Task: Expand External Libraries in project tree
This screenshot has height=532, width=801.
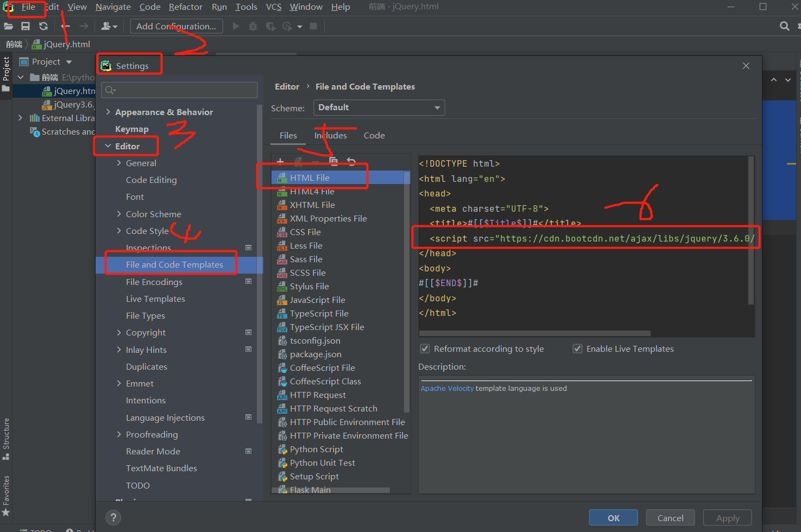Action: click(20, 118)
